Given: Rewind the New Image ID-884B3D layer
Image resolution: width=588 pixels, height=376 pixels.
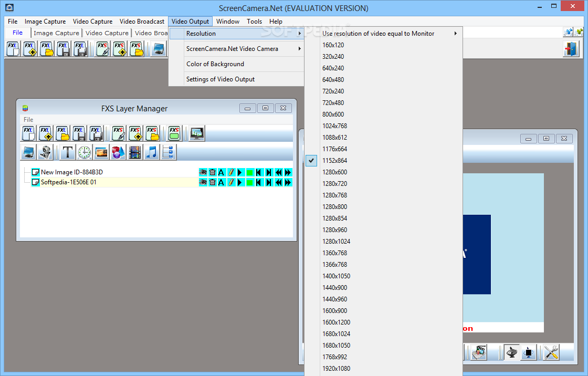Looking at the screenshot, I should 278,172.
